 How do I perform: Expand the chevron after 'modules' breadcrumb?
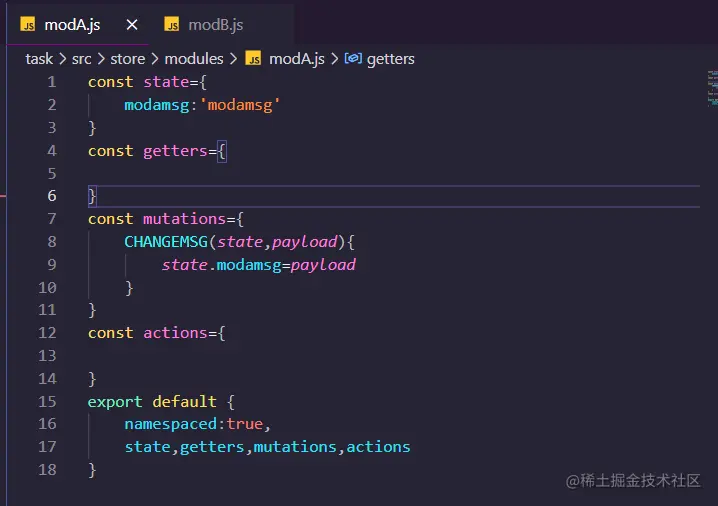point(234,59)
